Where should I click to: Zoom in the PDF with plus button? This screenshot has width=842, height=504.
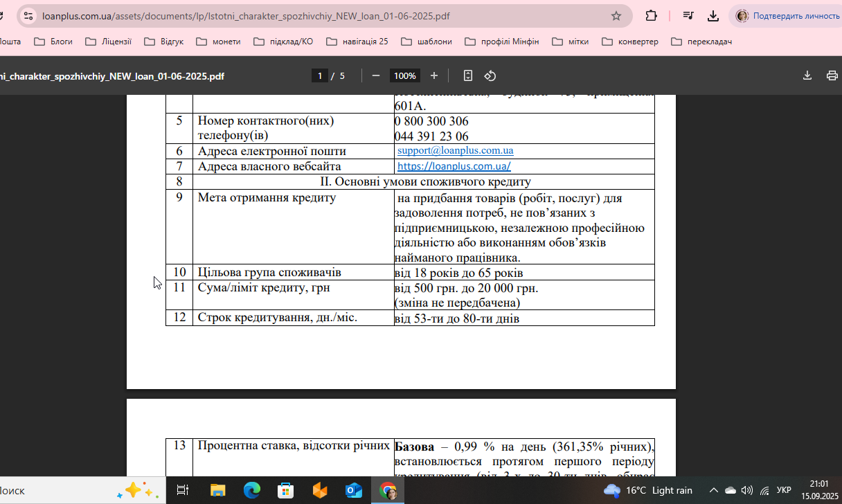(434, 76)
